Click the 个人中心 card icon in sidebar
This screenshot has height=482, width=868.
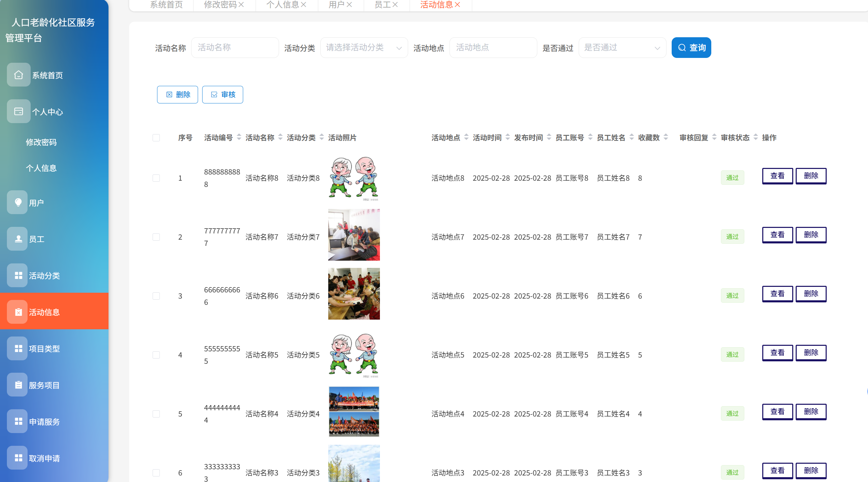19,111
